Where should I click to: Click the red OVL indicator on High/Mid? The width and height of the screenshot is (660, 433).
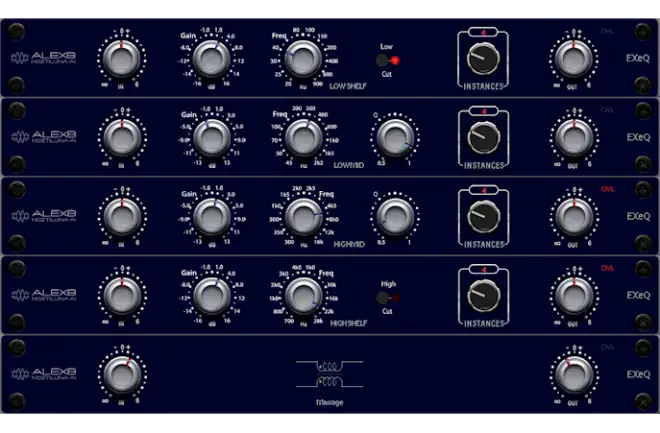click(x=607, y=189)
